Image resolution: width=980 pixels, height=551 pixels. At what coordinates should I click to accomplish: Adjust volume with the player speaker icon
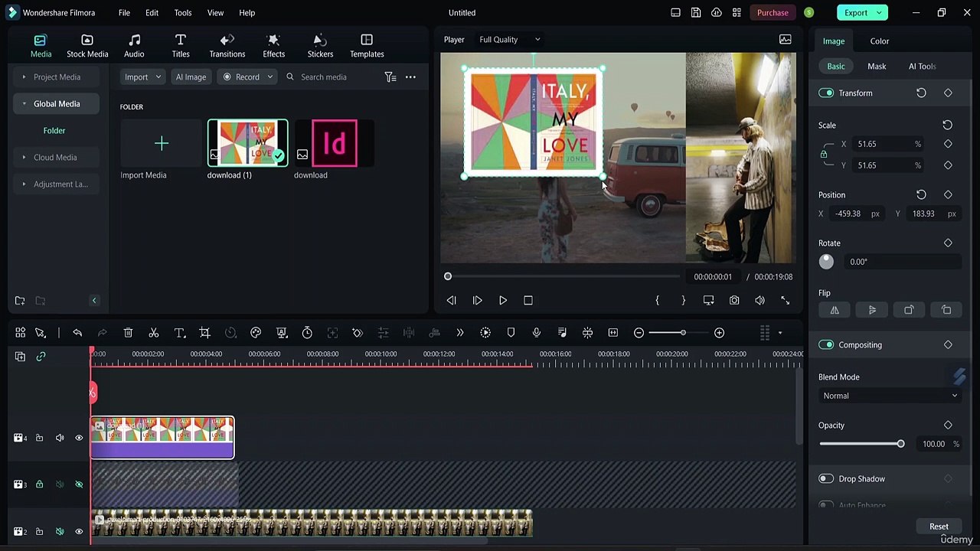click(759, 301)
